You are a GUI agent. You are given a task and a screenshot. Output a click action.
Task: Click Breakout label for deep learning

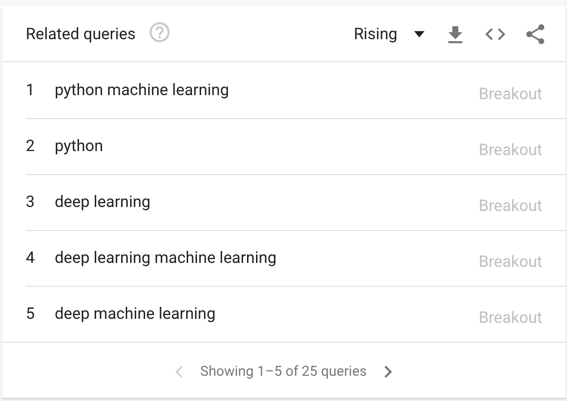[x=510, y=206]
